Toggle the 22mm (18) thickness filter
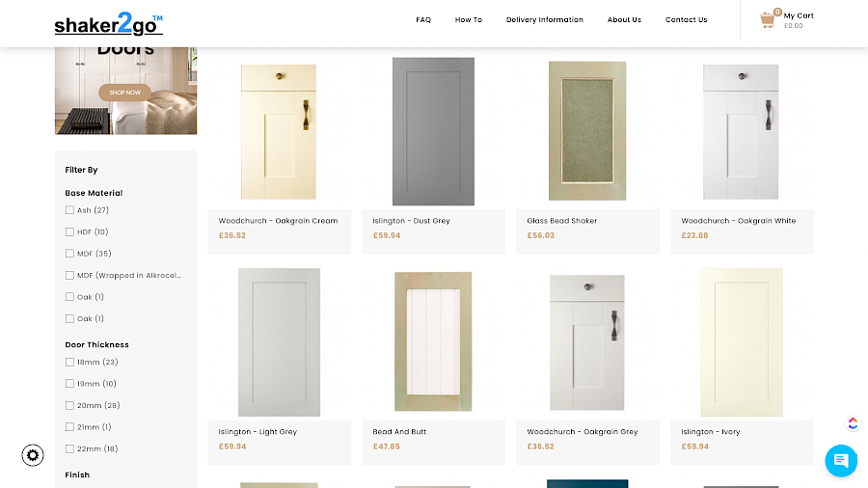This screenshot has width=868, height=488. (x=69, y=448)
